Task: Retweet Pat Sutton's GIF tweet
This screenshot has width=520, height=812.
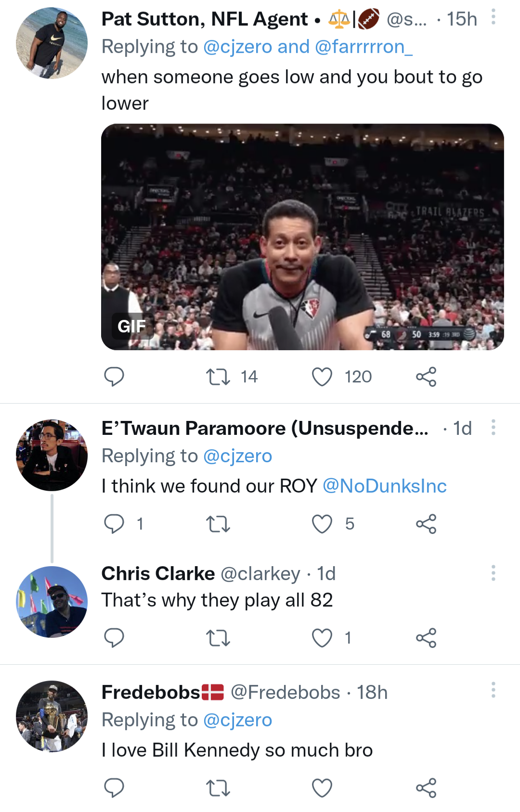Action: pos(218,377)
